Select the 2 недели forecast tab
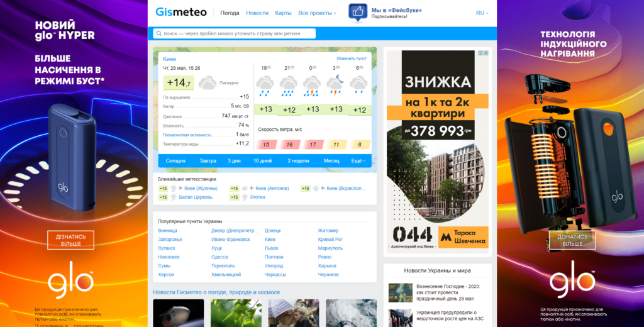Viewport: 644px width, 327px height. click(x=298, y=160)
